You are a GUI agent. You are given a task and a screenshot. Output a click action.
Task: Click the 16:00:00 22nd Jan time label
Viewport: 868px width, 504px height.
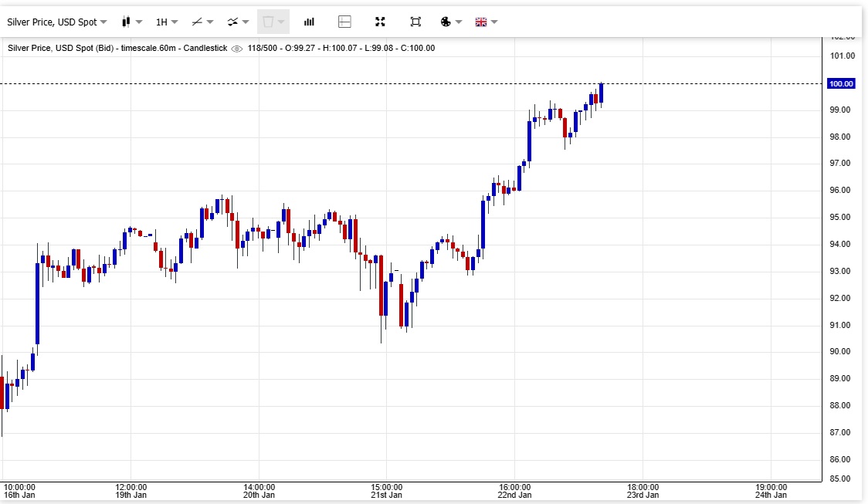(514, 492)
